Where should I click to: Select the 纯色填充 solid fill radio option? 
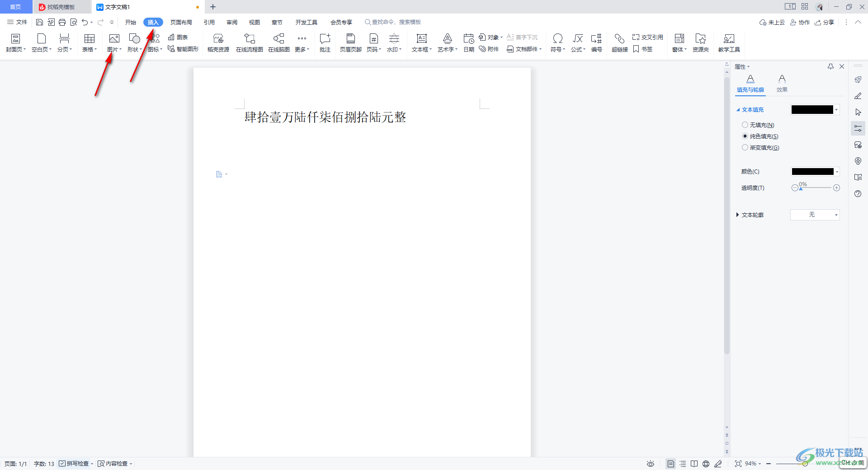[745, 136]
